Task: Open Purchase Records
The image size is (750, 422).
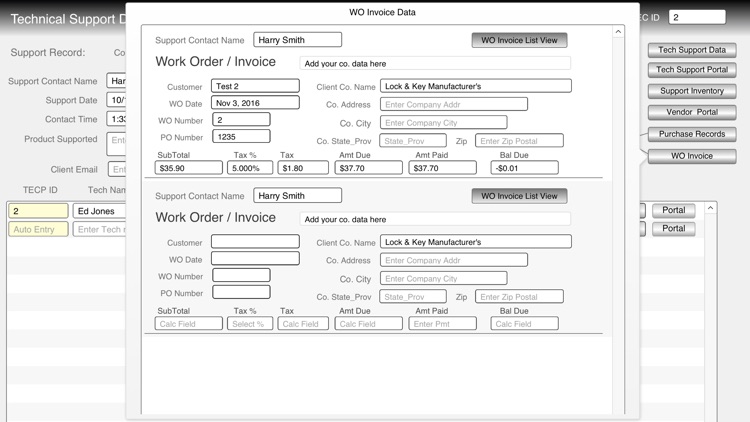Action: click(x=692, y=134)
